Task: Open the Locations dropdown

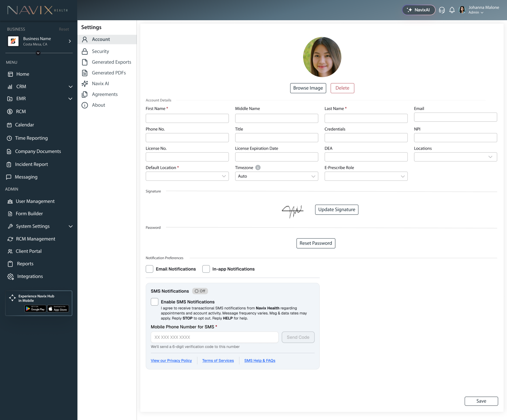Action: pos(455,157)
